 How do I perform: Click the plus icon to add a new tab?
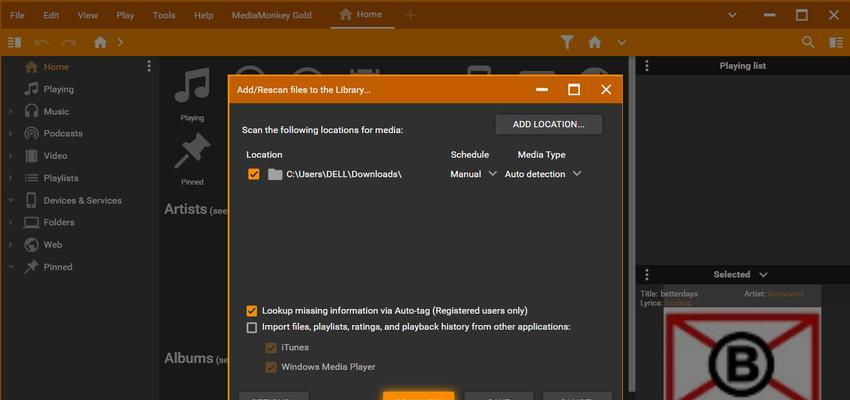(410, 15)
